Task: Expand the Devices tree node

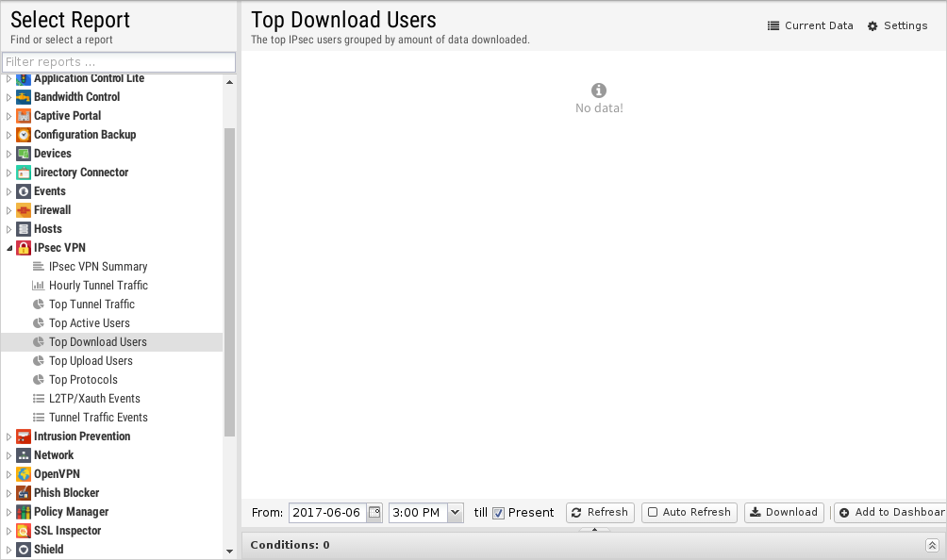Action: point(8,154)
